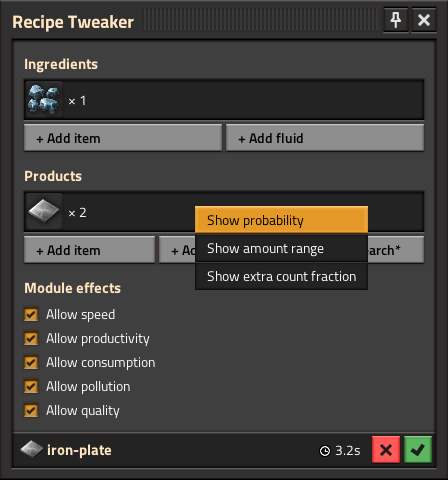Untick the Allow productivity checkbox
This screenshot has height=480, width=448.
pyautogui.click(x=31, y=338)
